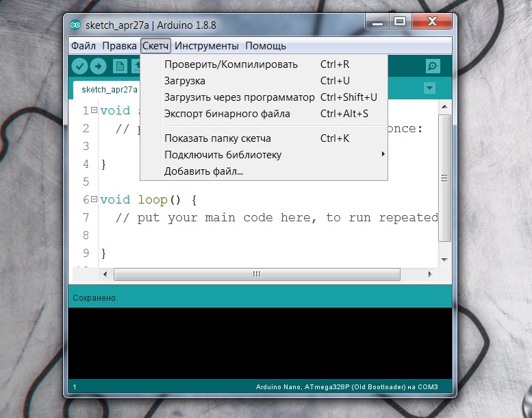Click the Сохранено. status message
The width and height of the screenshot is (532, 418).
point(95,298)
